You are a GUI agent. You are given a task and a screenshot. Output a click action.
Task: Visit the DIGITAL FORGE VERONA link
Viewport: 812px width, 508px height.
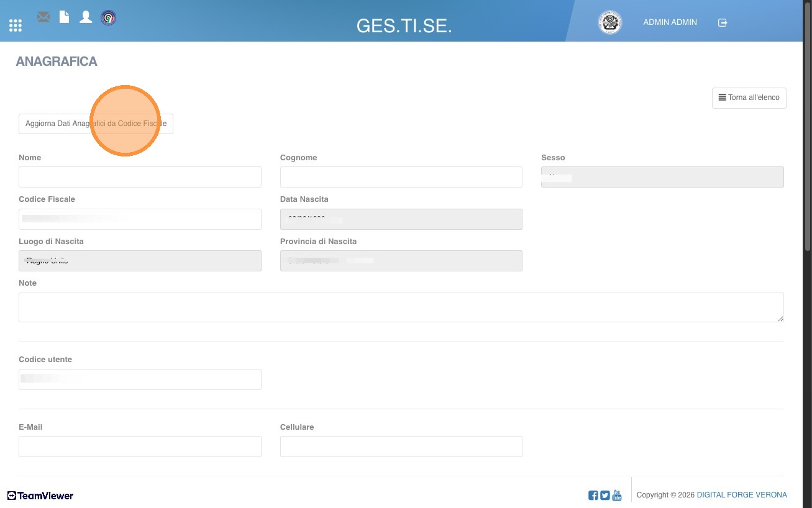pyautogui.click(x=742, y=495)
